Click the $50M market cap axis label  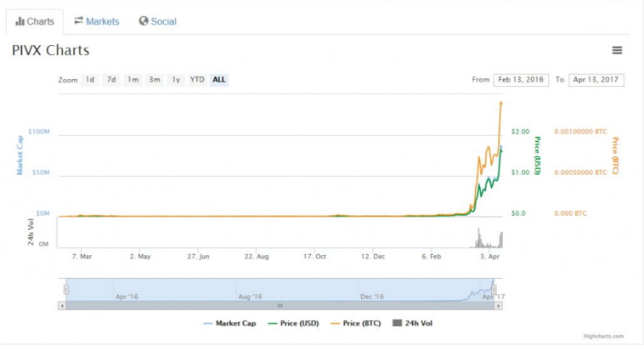[41, 172]
